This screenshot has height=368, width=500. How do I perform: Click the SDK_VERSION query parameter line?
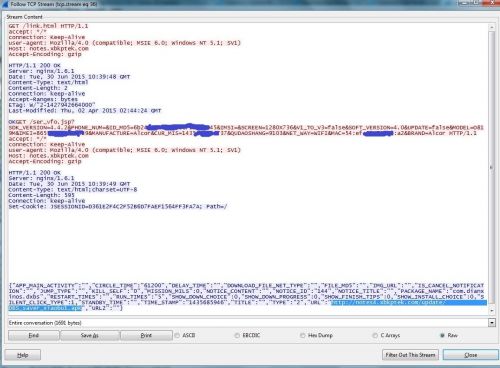tap(246, 127)
